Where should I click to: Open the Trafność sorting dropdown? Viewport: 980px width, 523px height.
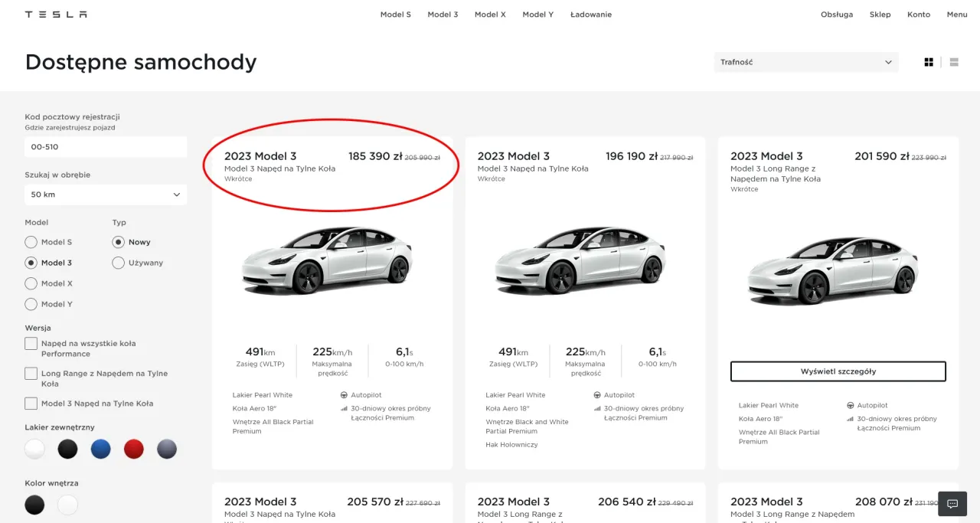(806, 62)
